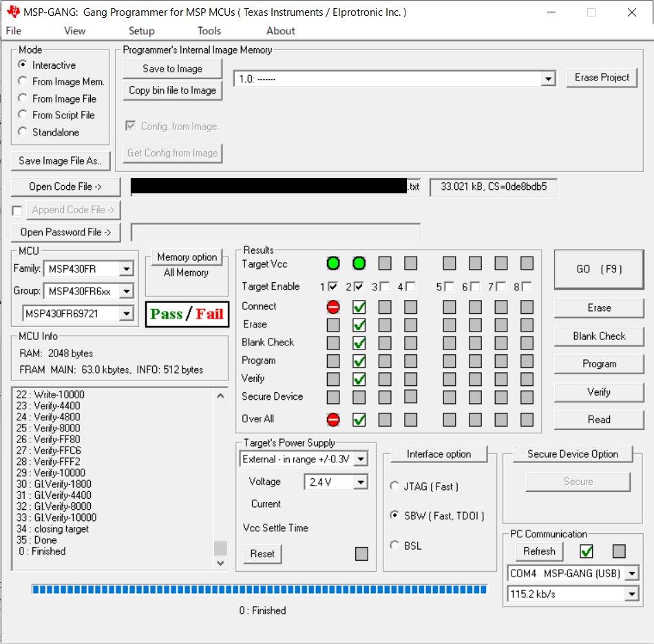Click the PC Communication green checkmark status
Viewport: 654px width, 644px height.
587,551
